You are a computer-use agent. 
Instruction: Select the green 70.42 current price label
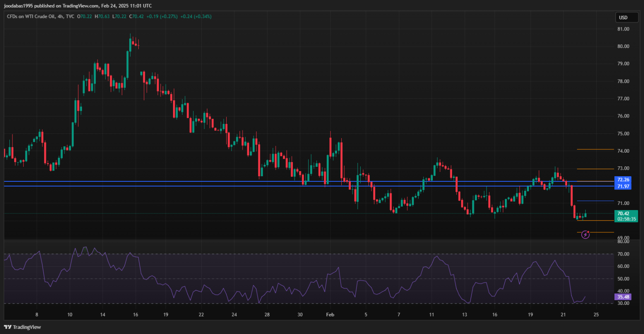[623, 214]
